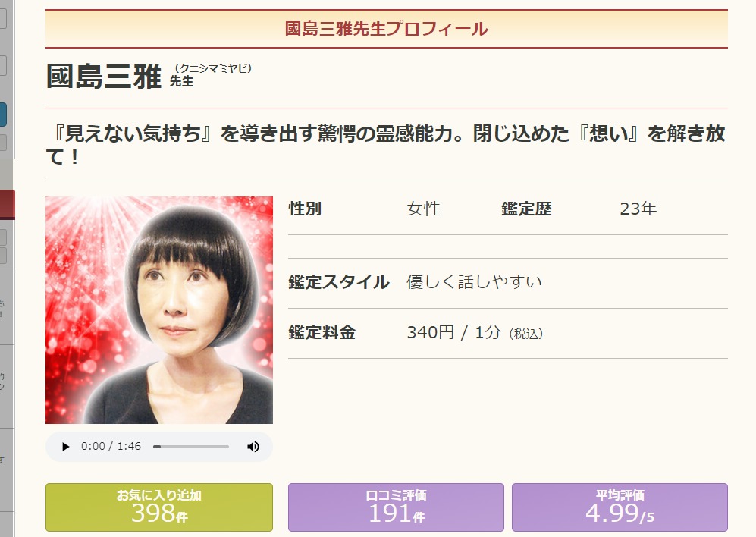Click the 國島三雅先生プロフィール header banner
Screen dimensions: 756x537
click(386, 29)
